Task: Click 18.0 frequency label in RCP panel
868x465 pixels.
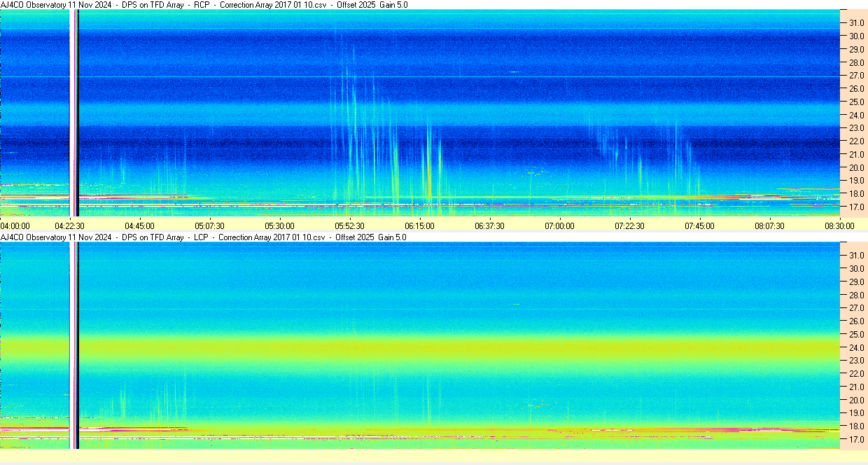Action: pyautogui.click(x=857, y=194)
